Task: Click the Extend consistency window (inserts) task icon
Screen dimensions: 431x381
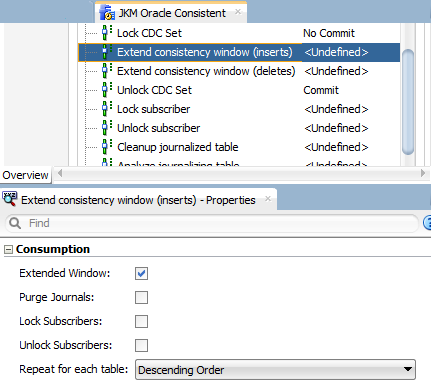Action: click(x=106, y=52)
